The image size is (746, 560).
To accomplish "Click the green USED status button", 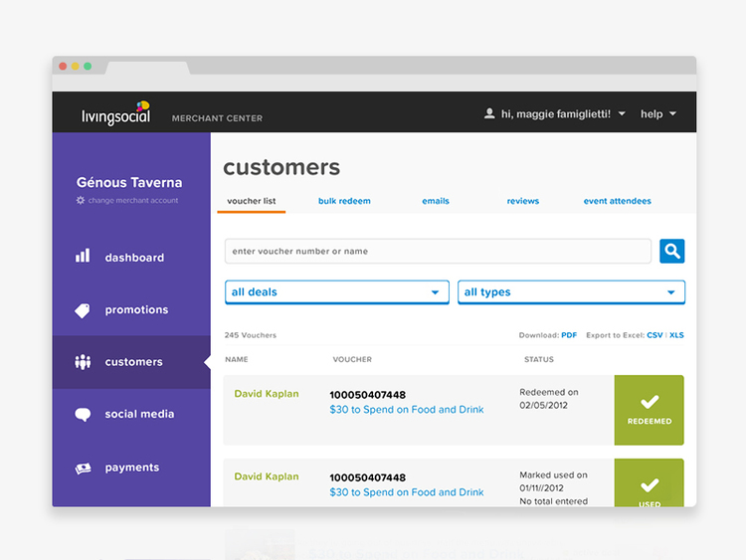I will pos(649,482).
